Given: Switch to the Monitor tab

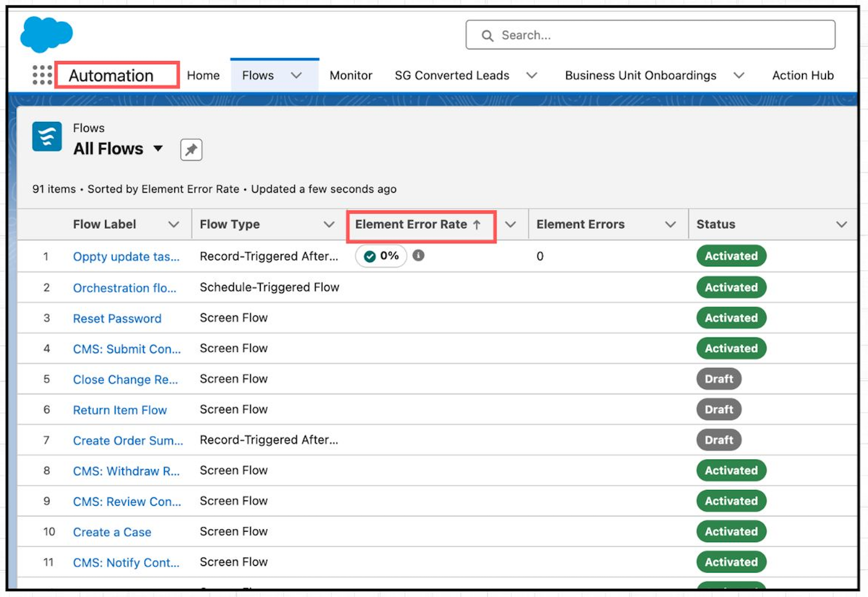Looking at the screenshot, I should pyautogui.click(x=350, y=75).
